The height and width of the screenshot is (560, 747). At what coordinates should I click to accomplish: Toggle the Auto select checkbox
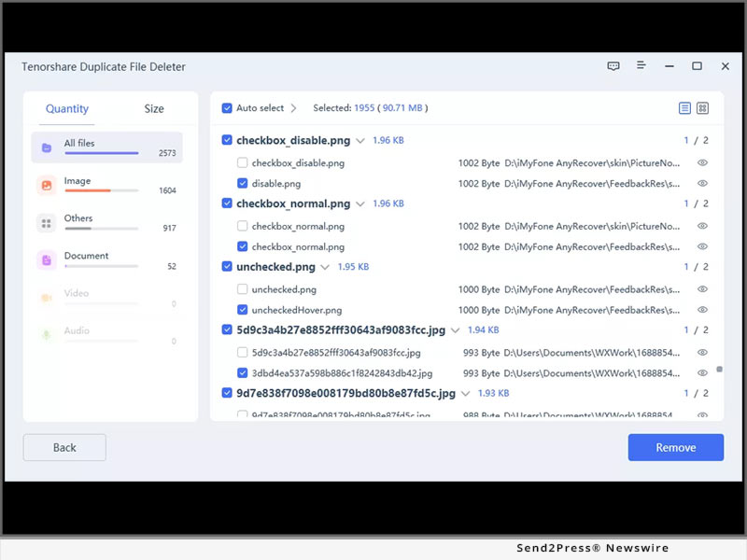pos(227,108)
